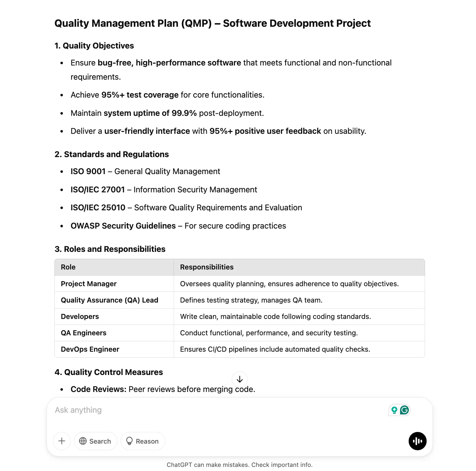Select the Developers table cell

point(114,316)
